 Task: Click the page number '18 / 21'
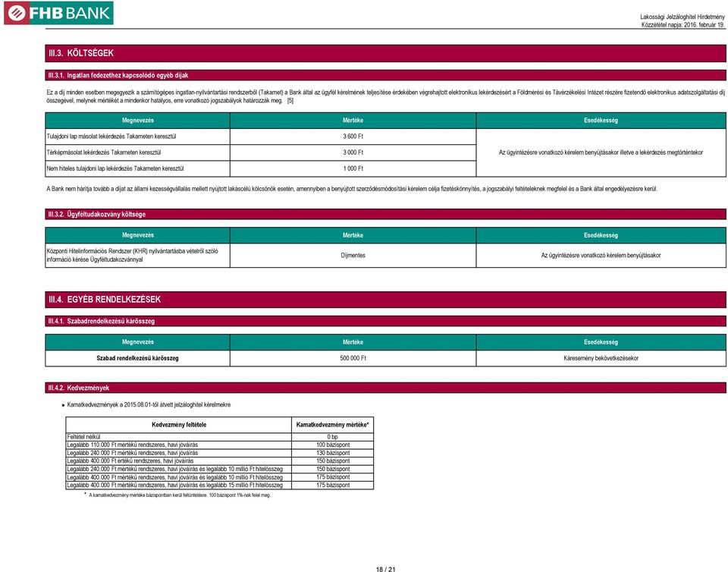point(385,569)
